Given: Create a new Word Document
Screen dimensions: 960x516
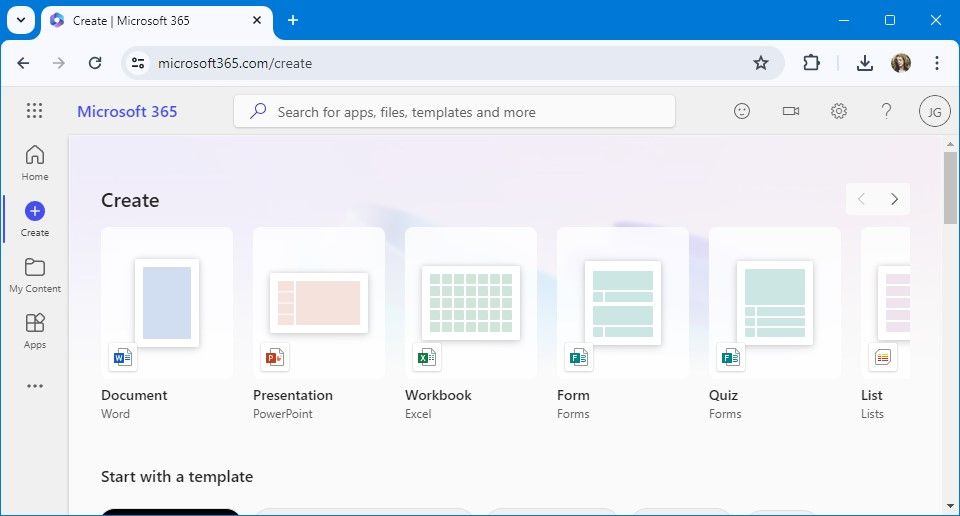Looking at the screenshot, I should point(167,324).
